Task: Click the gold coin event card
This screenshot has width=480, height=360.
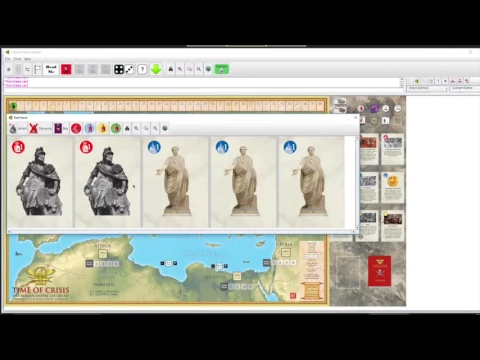Action: [x=393, y=188]
